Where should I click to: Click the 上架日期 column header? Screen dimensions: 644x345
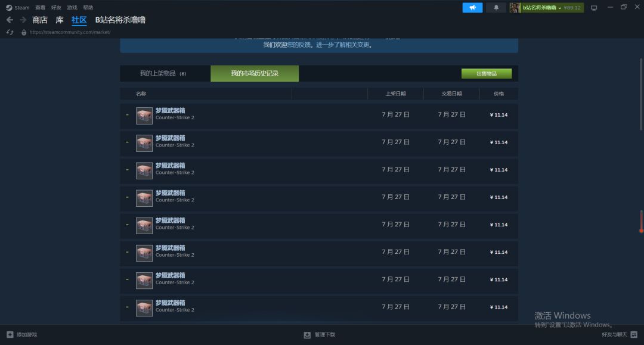tap(395, 94)
